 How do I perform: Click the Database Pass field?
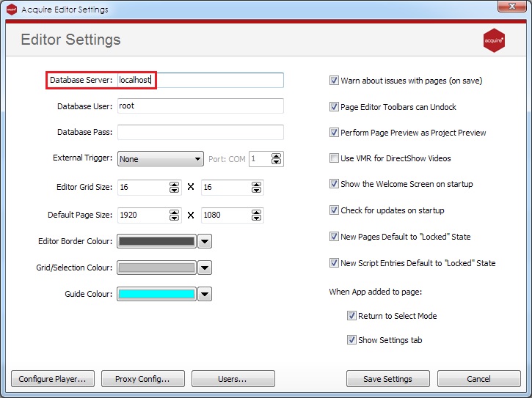pos(200,132)
